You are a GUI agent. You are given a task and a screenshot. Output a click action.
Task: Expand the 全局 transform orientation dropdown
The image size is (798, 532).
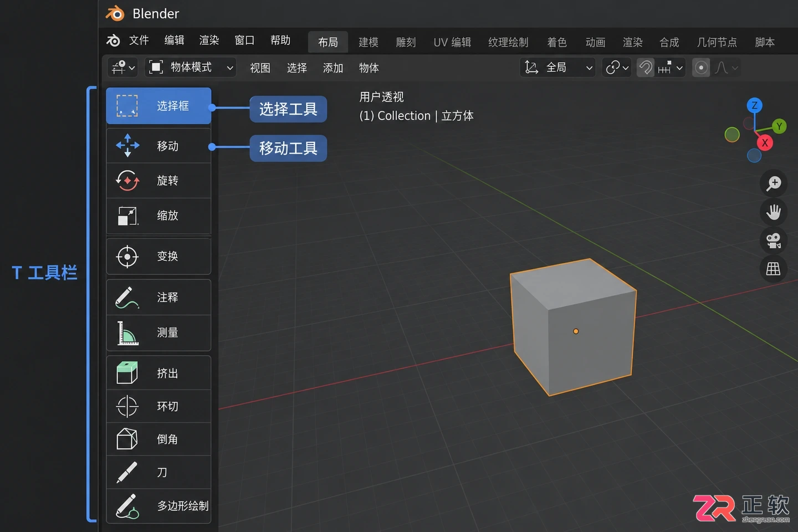point(557,68)
